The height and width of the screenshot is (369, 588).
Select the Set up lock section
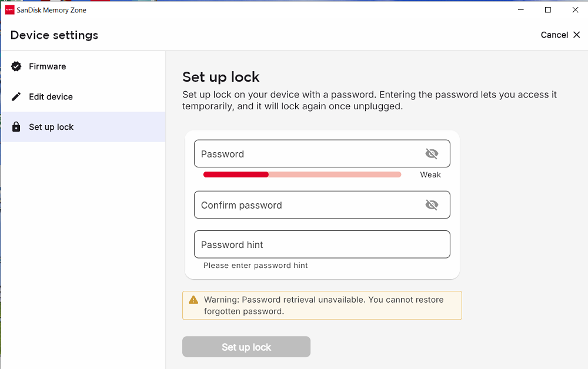83,126
